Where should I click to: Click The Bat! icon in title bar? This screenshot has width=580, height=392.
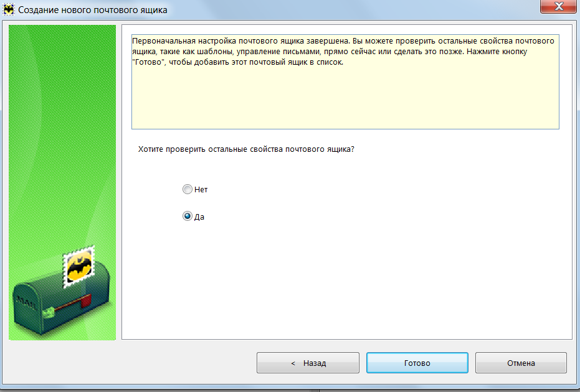click(x=9, y=9)
